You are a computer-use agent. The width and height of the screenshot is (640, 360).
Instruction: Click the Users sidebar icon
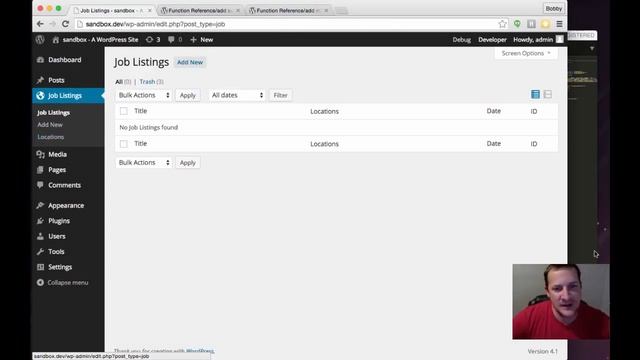[x=40, y=236]
